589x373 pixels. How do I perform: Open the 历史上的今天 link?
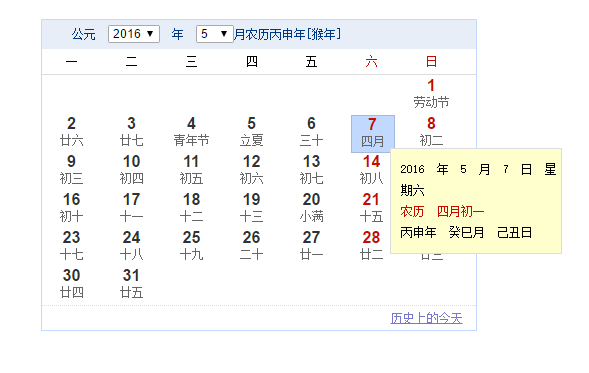[x=426, y=318]
